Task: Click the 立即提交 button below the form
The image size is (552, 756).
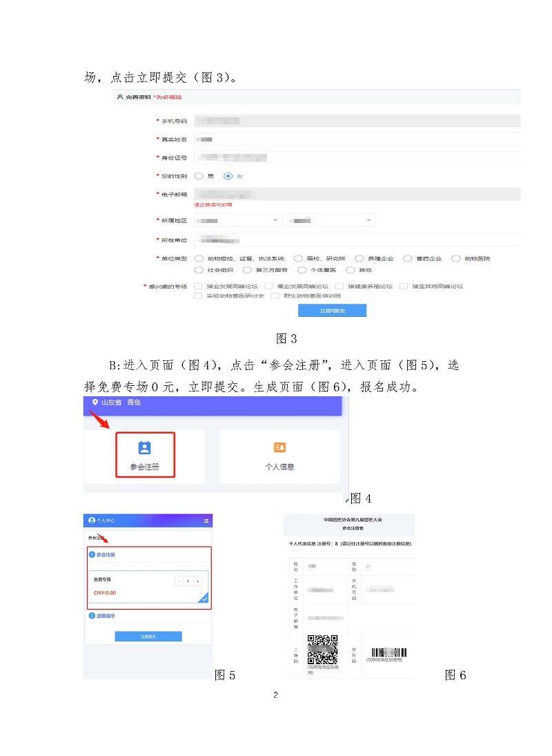Action: click(333, 309)
